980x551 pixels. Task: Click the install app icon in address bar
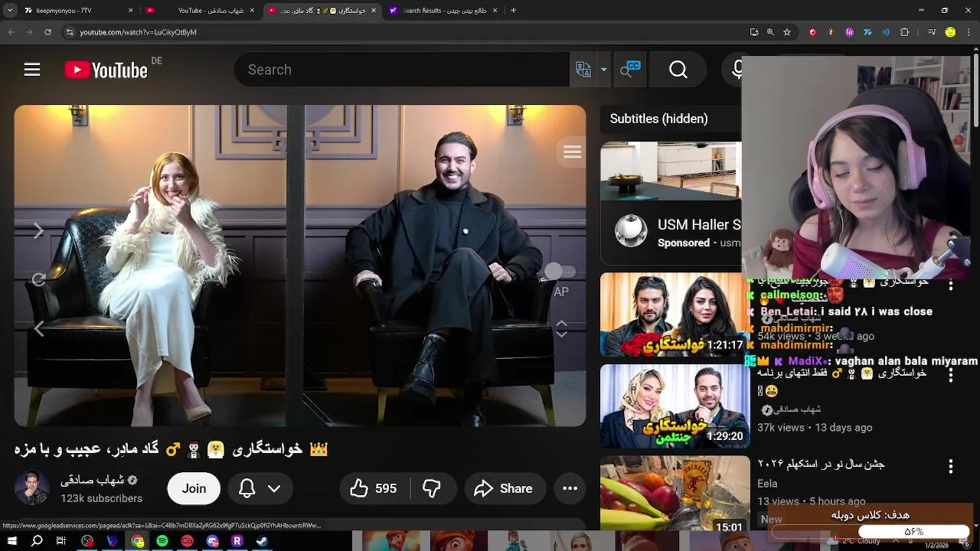pos(754,32)
